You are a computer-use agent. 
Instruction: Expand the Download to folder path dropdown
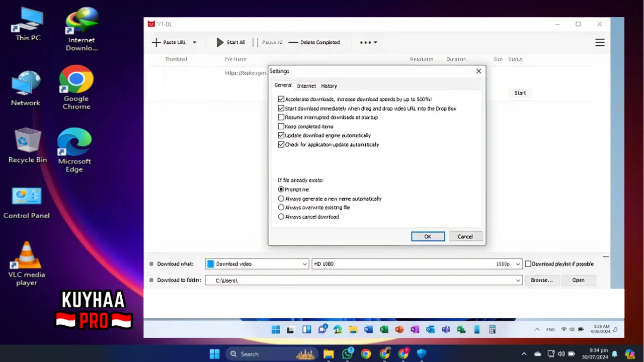click(x=518, y=281)
